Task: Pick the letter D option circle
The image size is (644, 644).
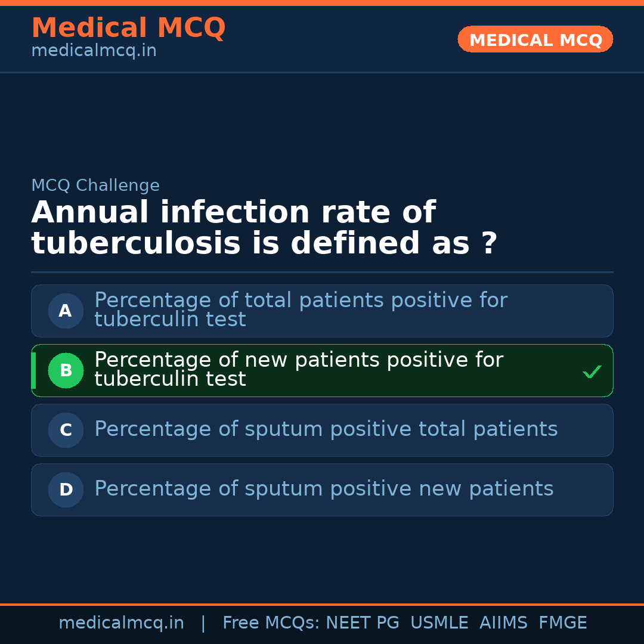Action: pyautogui.click(x=66, y=490)
